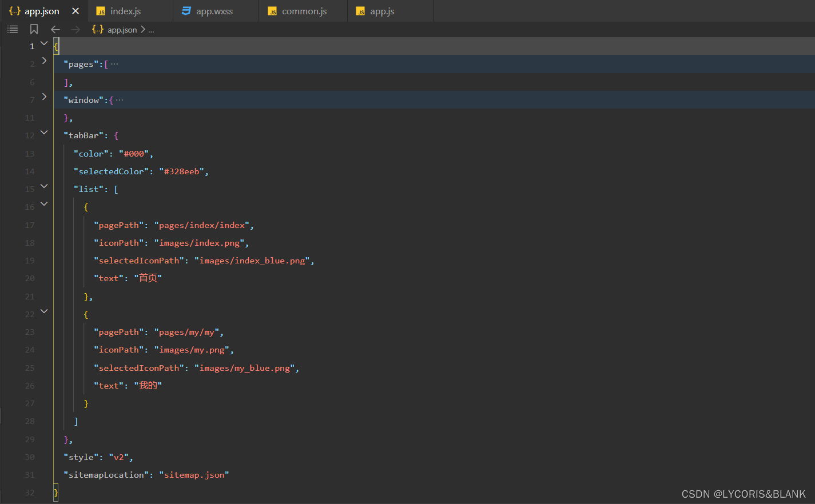
Task: Click the JS icon on index.js tab
Action: pos(101,11)
